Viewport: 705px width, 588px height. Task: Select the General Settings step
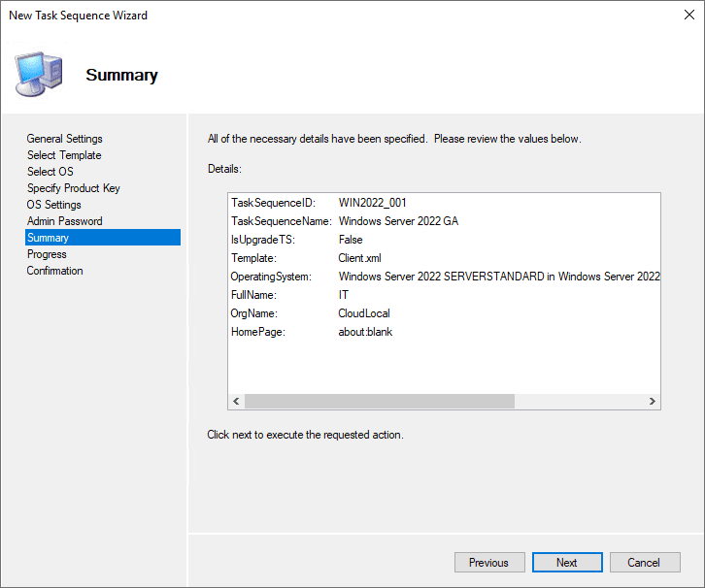coord(64,139)
